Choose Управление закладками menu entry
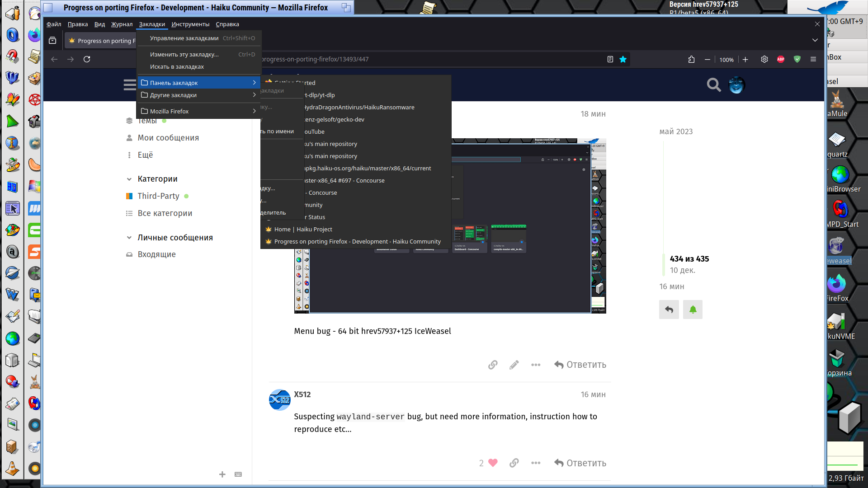 198,38
